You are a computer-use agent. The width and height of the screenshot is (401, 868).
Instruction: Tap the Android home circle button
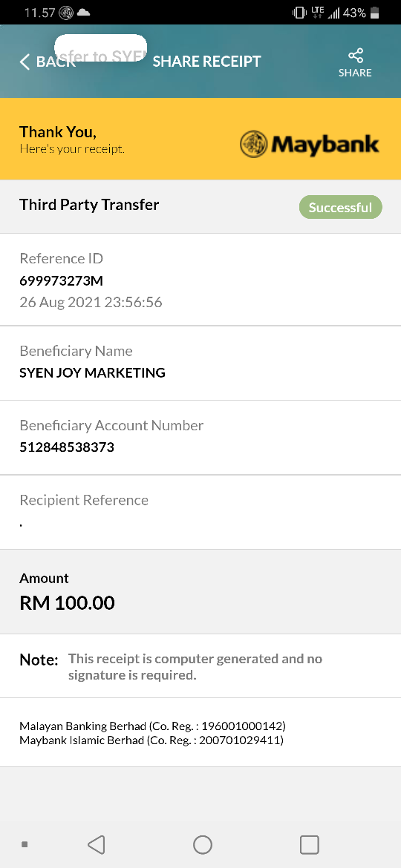(x=203, y=845)
